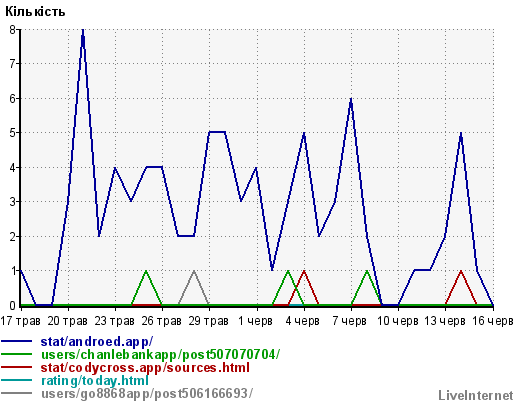The width and height of the screenshot is (520, 405).
Task: Click the gray legend line swatch
Action: 17,393
